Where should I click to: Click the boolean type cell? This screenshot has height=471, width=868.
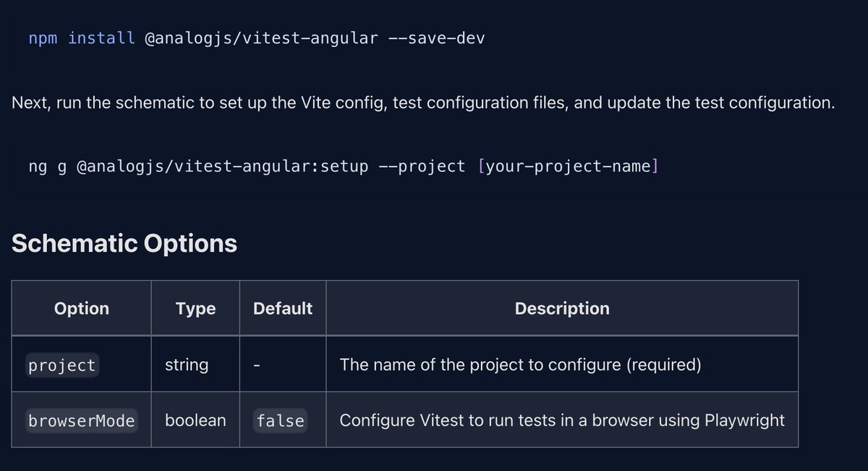[195, 420]
